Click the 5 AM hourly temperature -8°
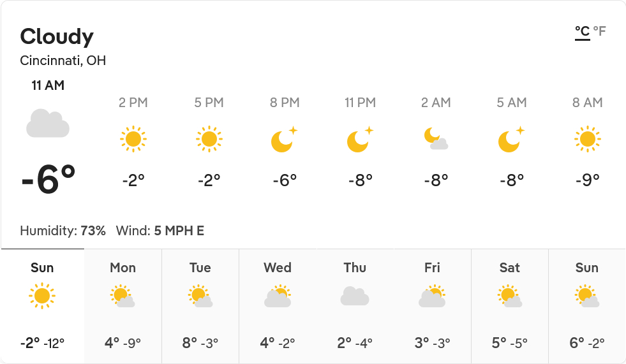This screenshot has height=364, width=626. (x=511, y=180)
